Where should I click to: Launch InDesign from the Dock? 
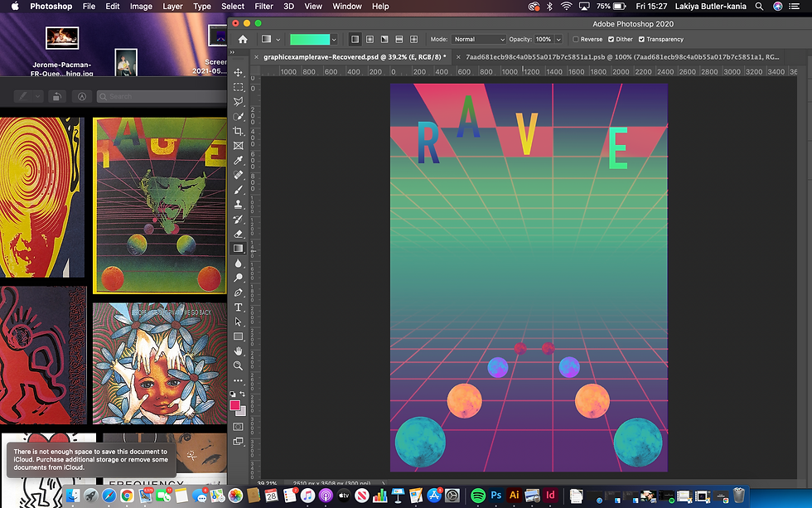tap(550, 496)
